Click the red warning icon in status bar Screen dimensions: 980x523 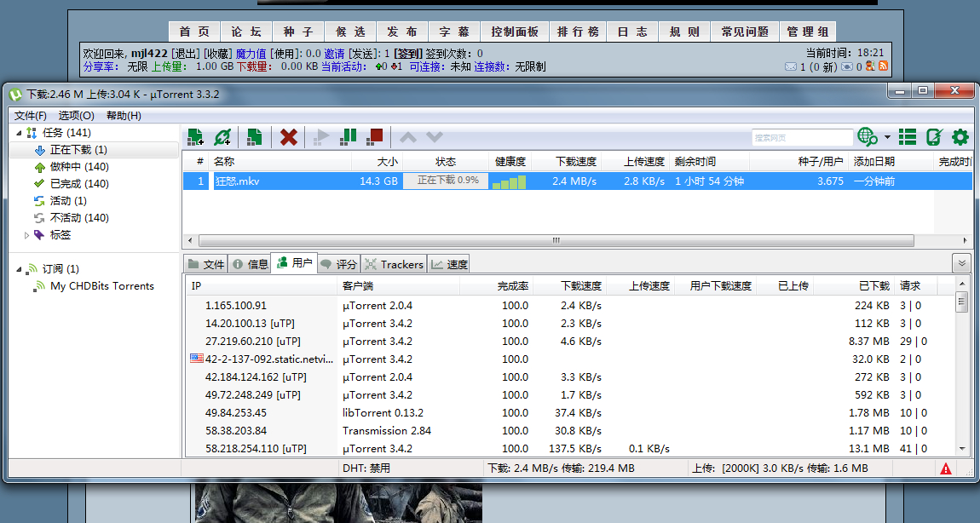(945, 468)
